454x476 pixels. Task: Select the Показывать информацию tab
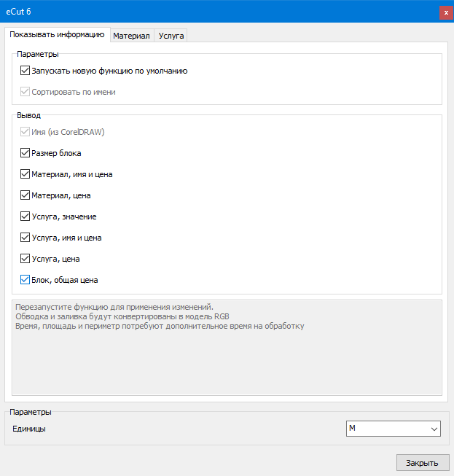(x=57, y=34)
